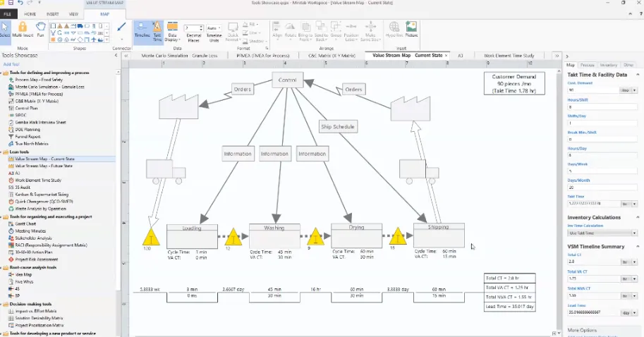Open the Shadow format dropdown
The image size is (644, 337).
point(255,41)
